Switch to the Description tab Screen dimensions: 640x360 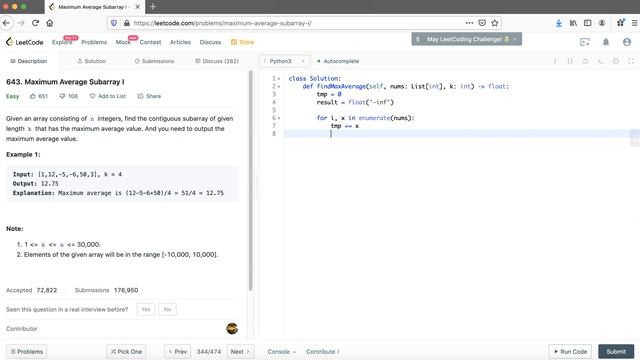29,61
